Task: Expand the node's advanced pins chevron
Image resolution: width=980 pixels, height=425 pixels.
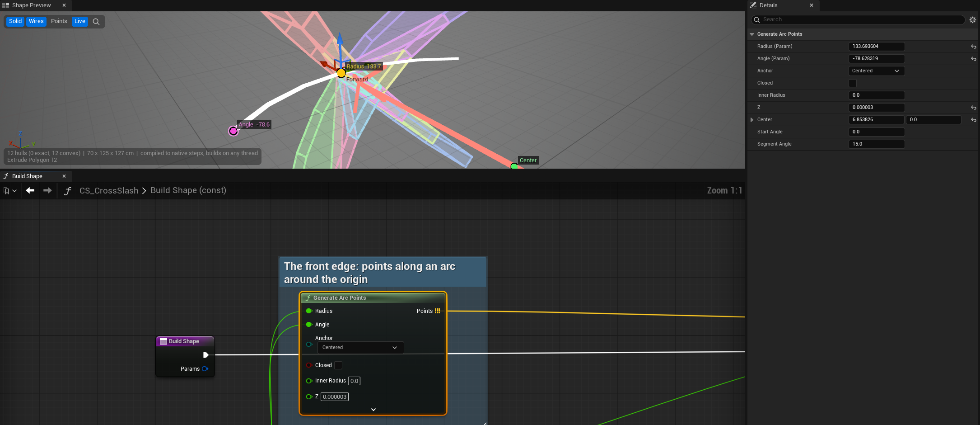Action: tap(373, 410)
